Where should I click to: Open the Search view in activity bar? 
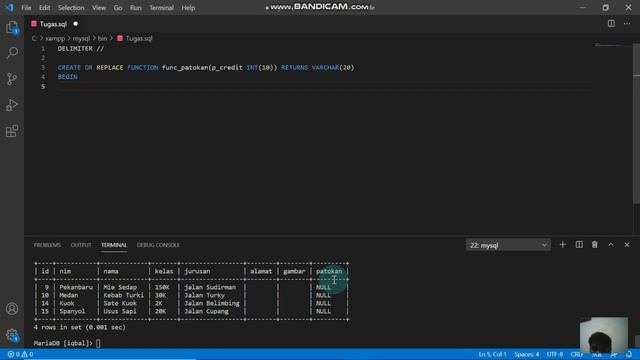coord(12,53)
